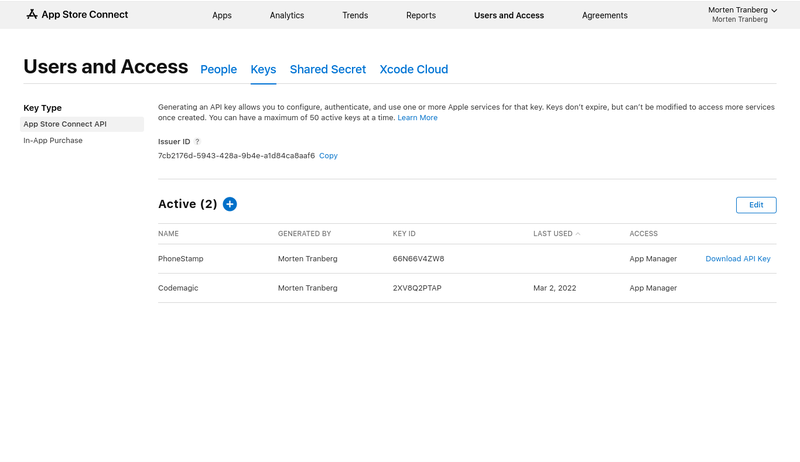Click App Manager access in Codemagic row

pyautogui.click(x=653, y=288)
